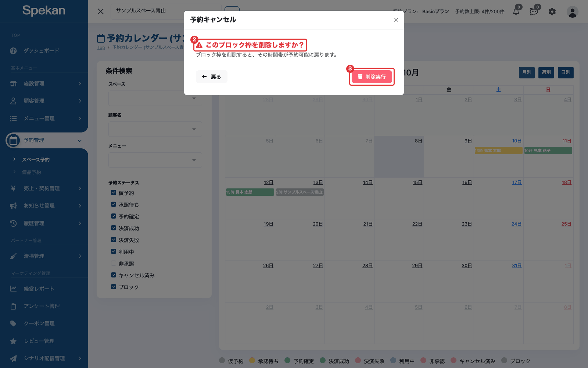Toggle the 承認待ち checkbox
This screenshot has height=368, width=588.
coord(114,204)
